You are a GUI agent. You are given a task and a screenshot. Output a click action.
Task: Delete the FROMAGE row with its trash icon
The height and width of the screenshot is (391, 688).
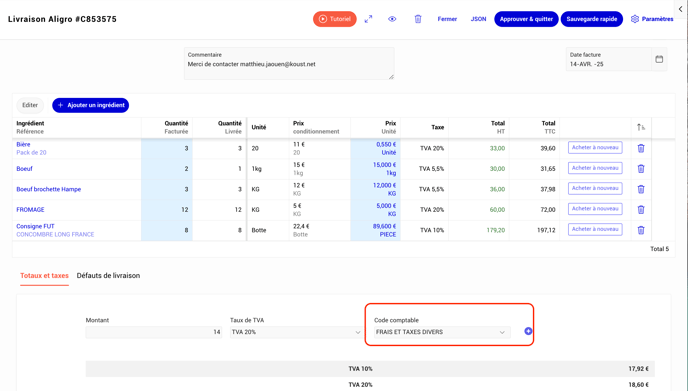point(641,209)
